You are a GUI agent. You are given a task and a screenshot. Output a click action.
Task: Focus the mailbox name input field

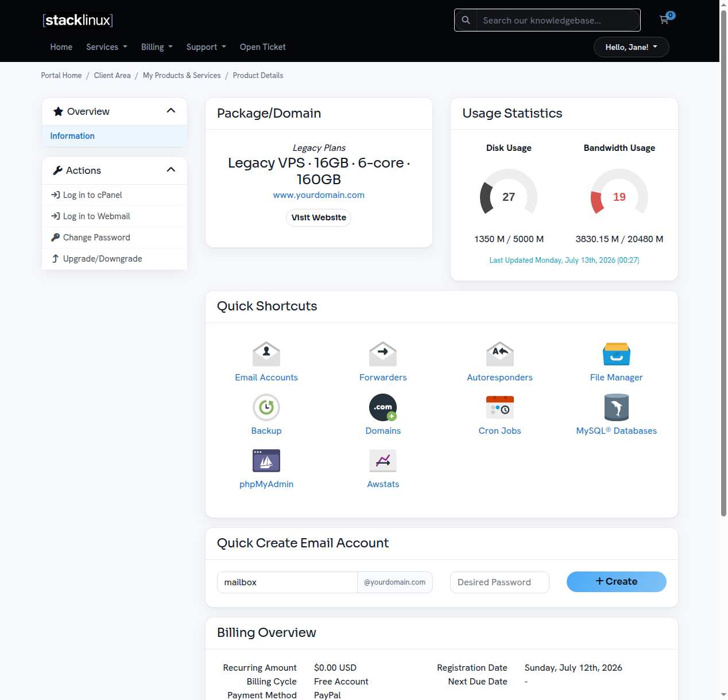pyautogui.click(x=287, y=582)
